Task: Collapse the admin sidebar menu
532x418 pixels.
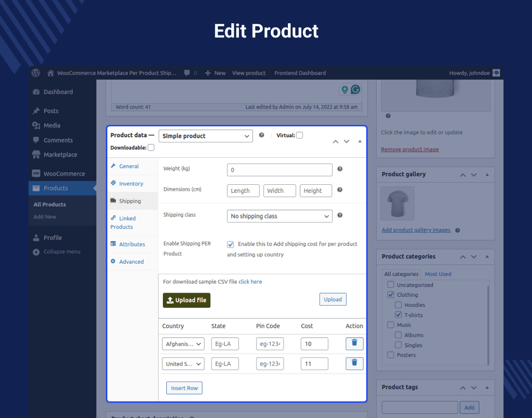Action: click(62, 252)
